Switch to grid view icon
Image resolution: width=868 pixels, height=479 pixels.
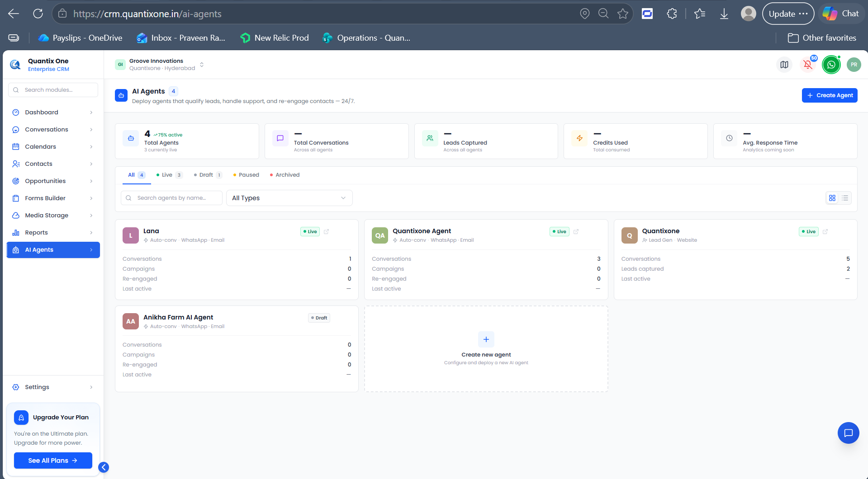(832, 198)
